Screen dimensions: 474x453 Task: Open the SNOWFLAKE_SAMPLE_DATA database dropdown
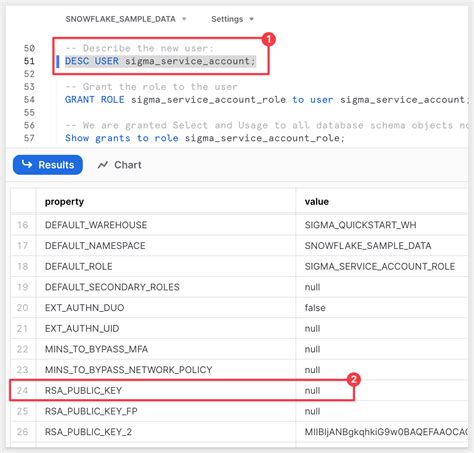[x=126, y=19]
